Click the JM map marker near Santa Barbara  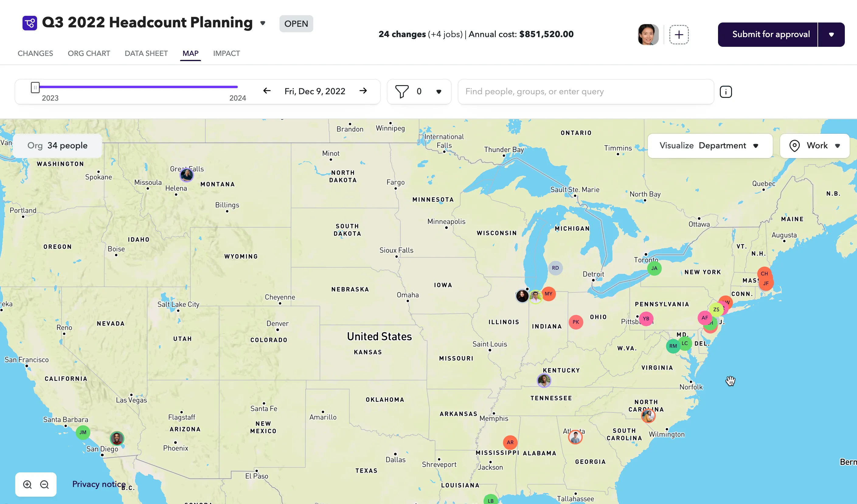click(83, 432)
